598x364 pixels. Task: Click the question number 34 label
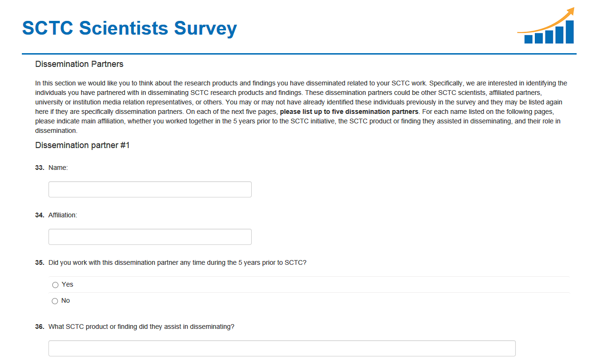(x=39, y=215)
